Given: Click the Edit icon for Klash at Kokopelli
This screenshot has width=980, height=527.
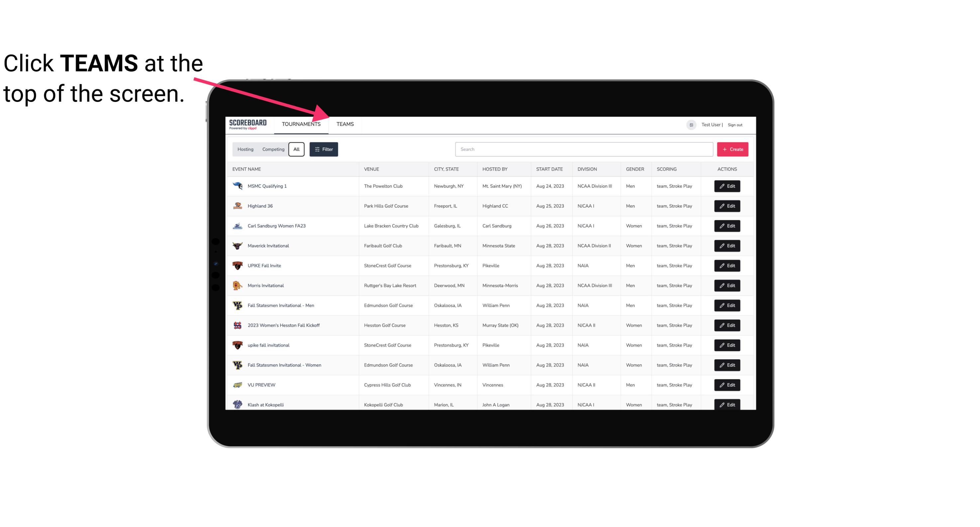Looking at the screenshot, I should (728, 404).
